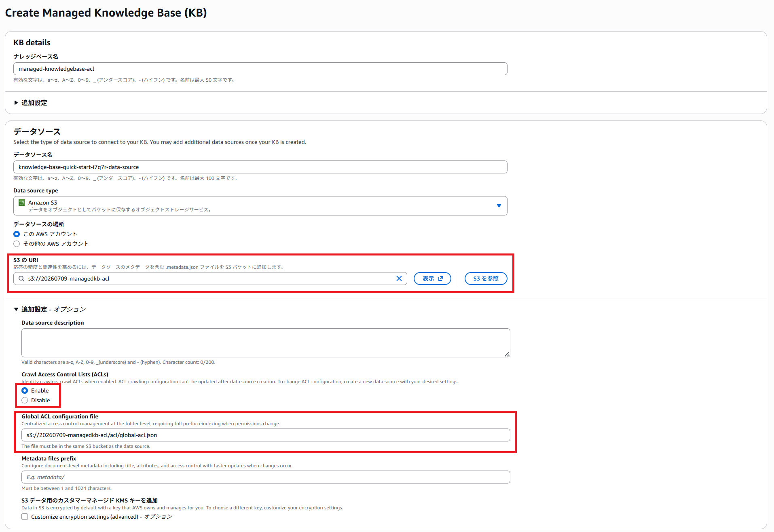Click the Data source description textarea
774x532 pixels.
(x=266, y=343)
